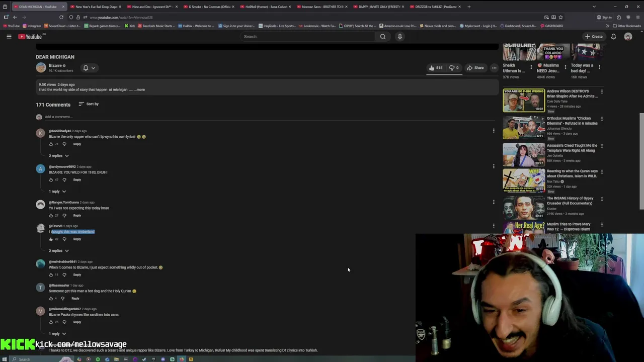
Task: Open the Windows Start button
Action: (5, 359)
